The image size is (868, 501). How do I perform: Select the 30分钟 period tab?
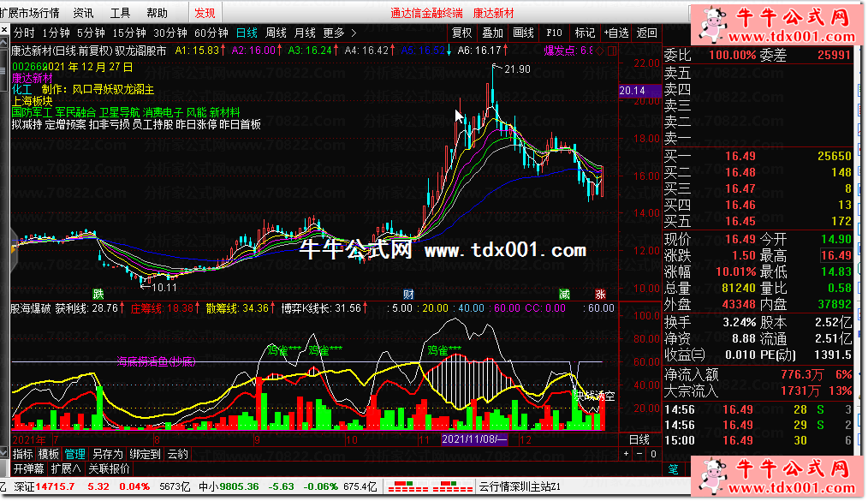coord(170,33)
